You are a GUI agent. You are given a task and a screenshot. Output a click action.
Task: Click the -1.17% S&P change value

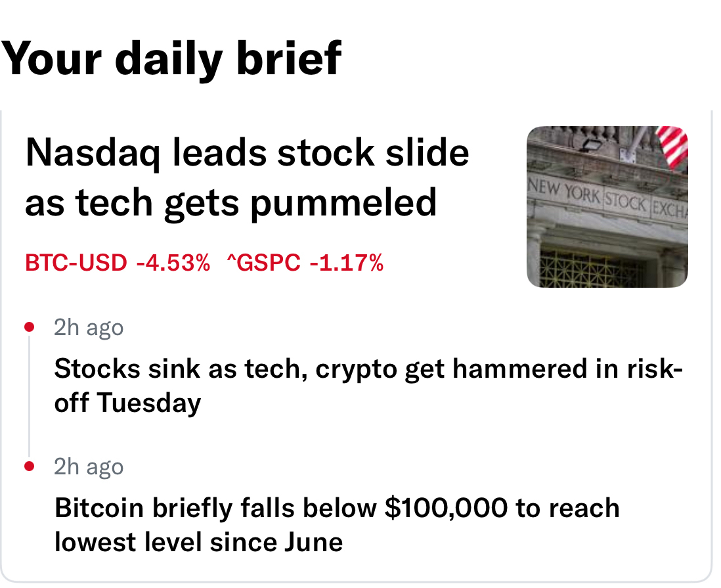[x=346, y=263]
